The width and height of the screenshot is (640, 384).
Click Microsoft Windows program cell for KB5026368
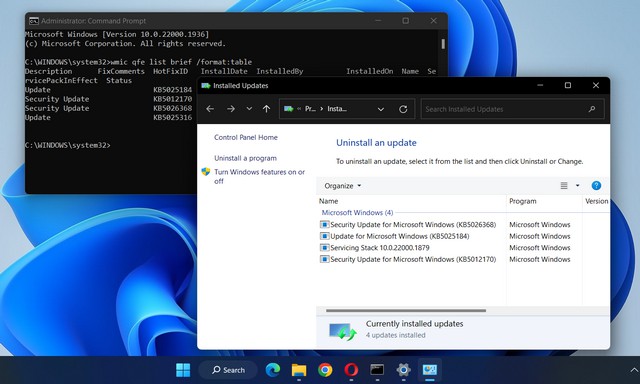tap(540, 224)
